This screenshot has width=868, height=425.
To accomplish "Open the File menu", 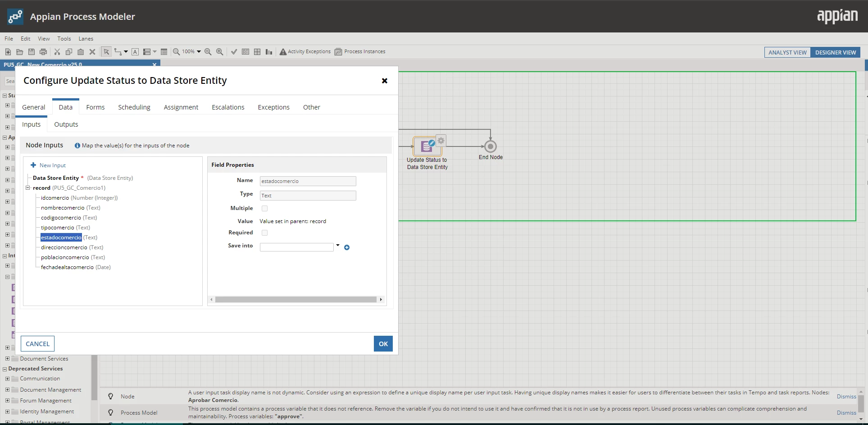I will tap(9, 39).
